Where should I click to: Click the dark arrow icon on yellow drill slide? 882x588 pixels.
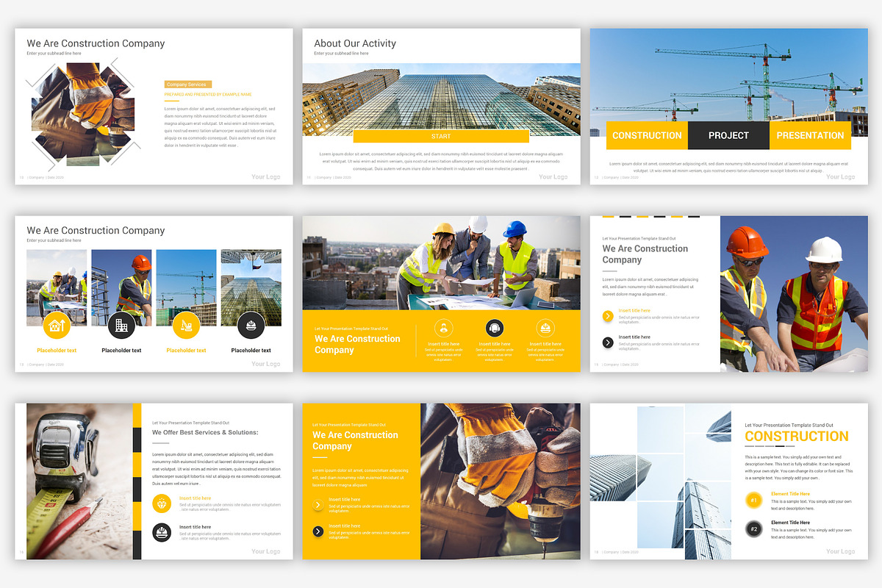pos(318,531)
